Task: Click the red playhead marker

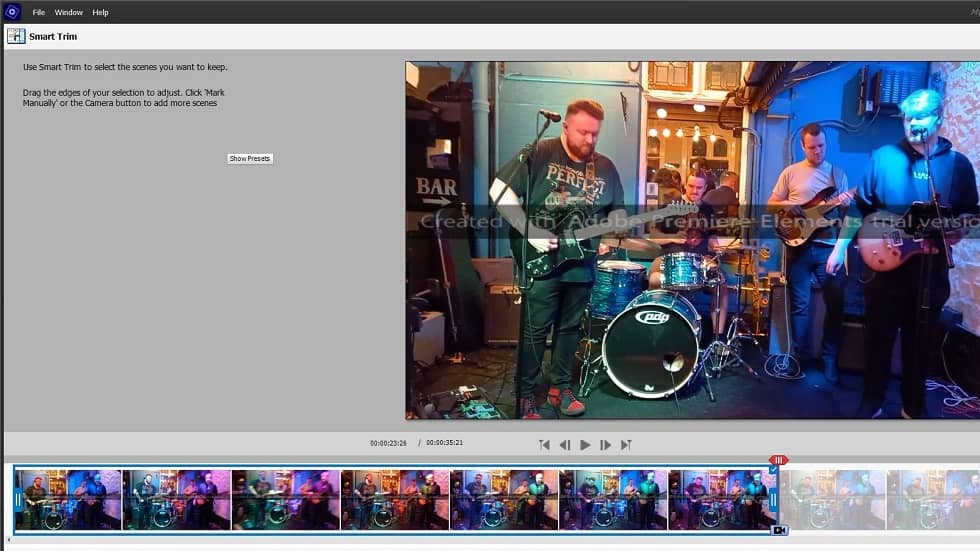Action: pos(778,460)
